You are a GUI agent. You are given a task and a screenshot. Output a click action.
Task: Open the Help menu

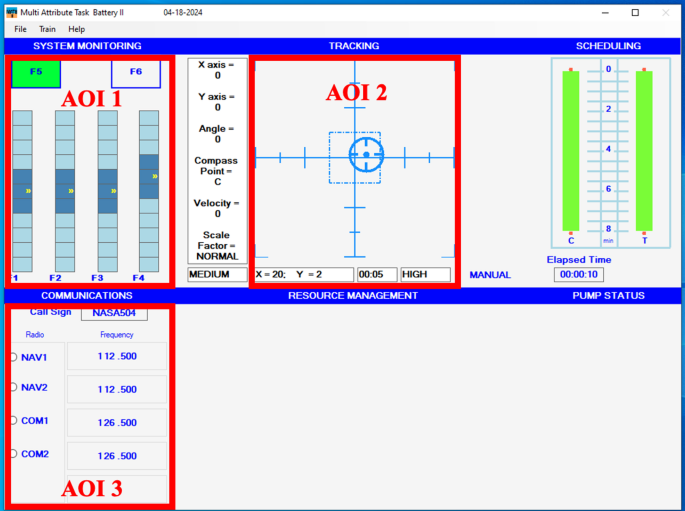[x=77, y=29]
